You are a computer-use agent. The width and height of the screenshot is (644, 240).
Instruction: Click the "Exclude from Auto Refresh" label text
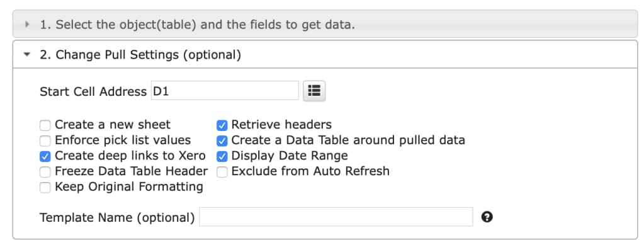[310, 171]
